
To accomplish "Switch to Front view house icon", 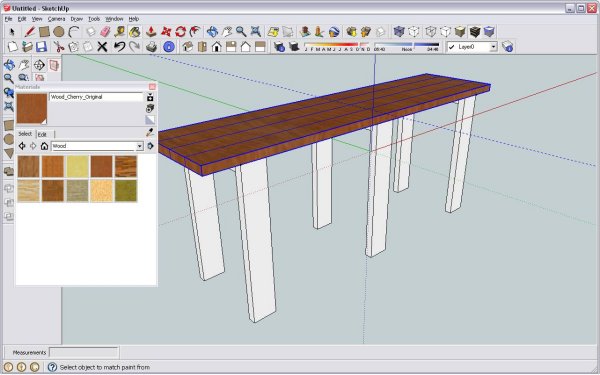I will tap(217, 47).
